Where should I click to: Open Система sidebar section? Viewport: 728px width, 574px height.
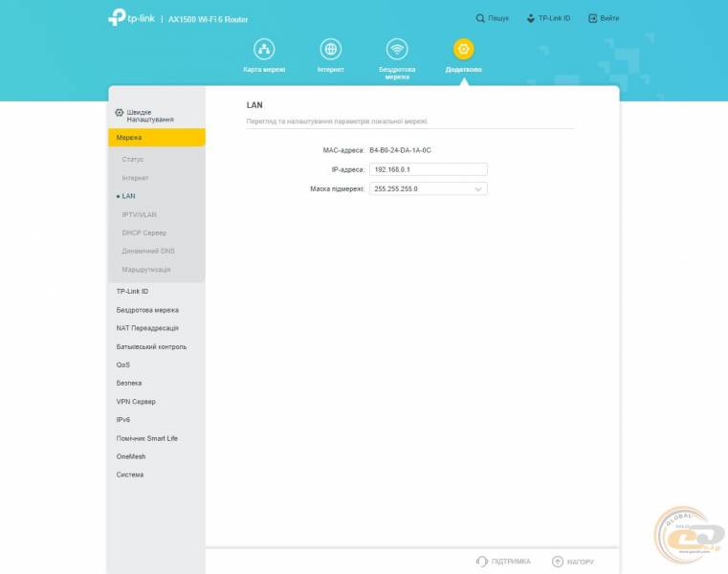(130, 475)
